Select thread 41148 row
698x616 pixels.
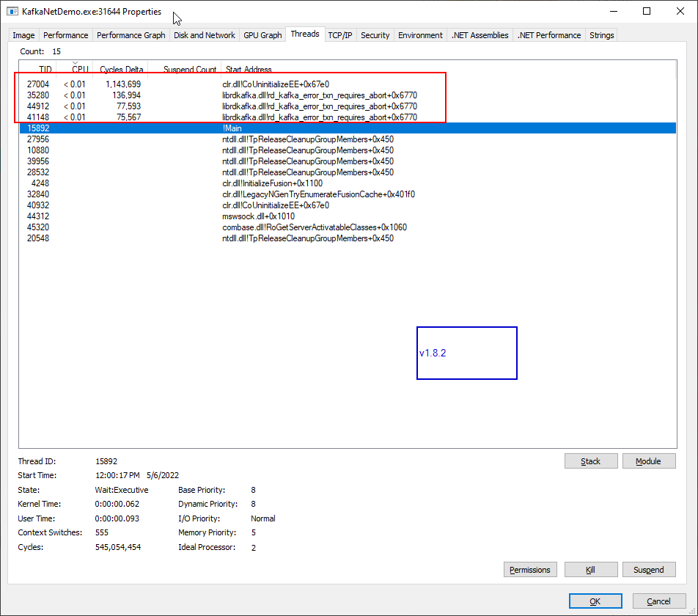point(348,117)
